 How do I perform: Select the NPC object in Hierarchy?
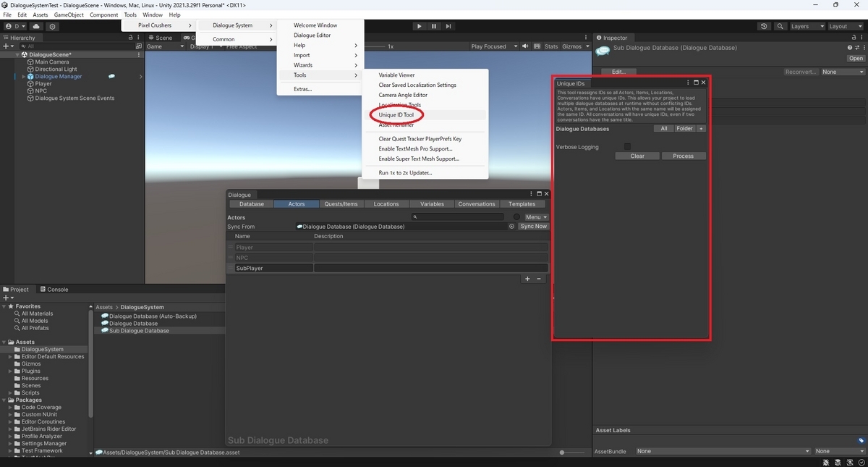(x=41, y=91)
